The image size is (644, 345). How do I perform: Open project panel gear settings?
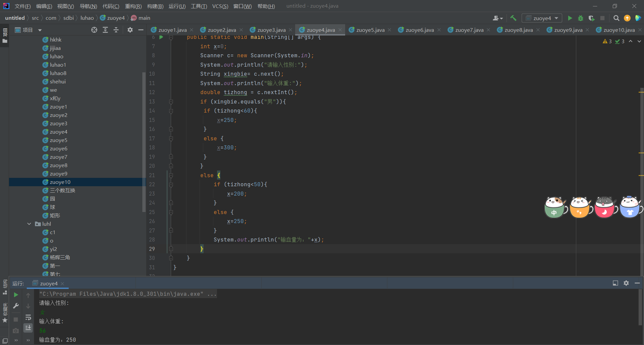click(130, 30)
